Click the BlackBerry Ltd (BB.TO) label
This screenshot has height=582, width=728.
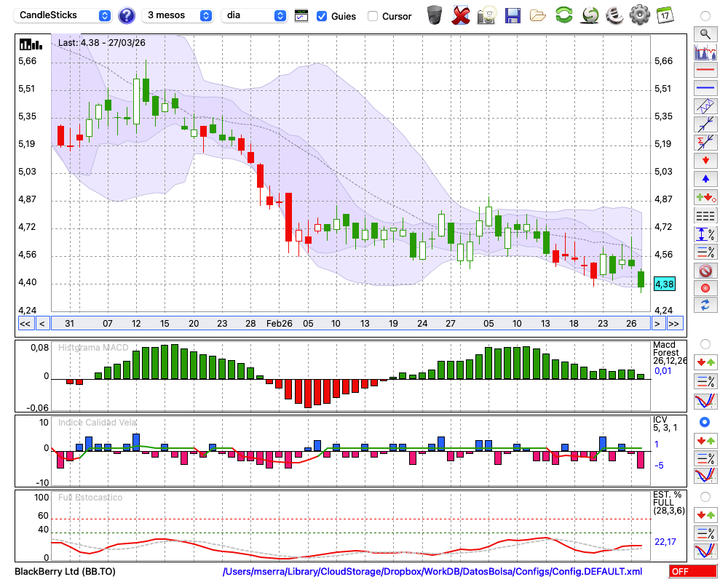tap(65, 571)
